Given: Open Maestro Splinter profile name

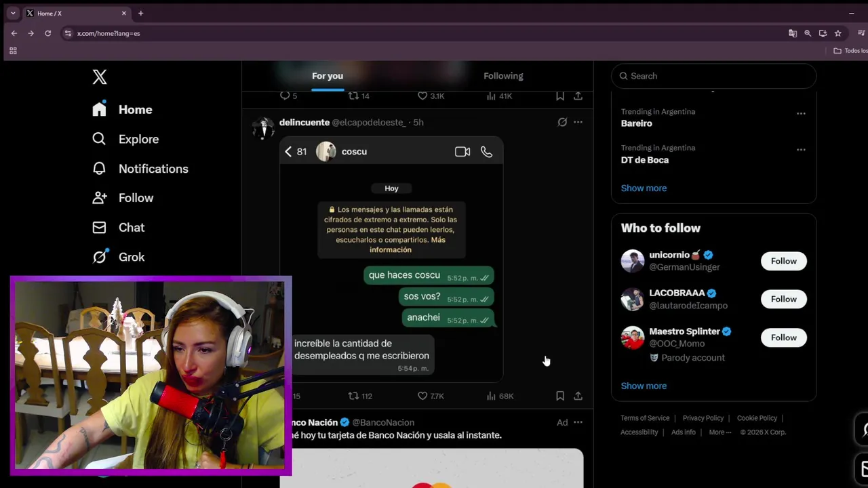Looking at the screenshot, I should coord(684,331).
